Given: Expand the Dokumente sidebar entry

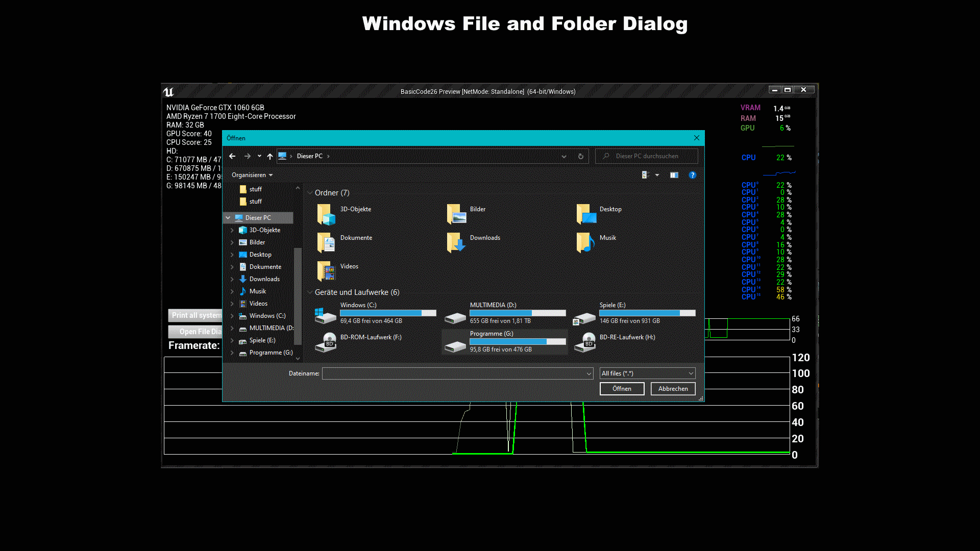Looking at the screenshot, I should coord(232,266).
